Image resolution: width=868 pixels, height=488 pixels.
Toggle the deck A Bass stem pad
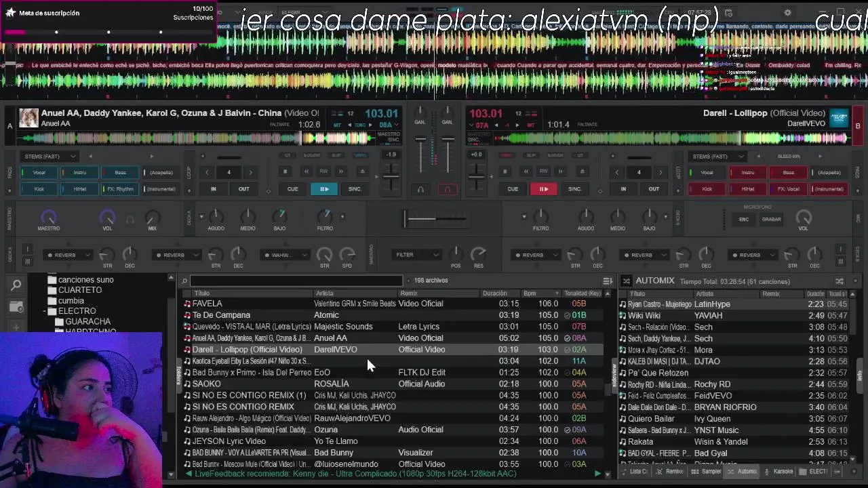(x=121, y=173)
